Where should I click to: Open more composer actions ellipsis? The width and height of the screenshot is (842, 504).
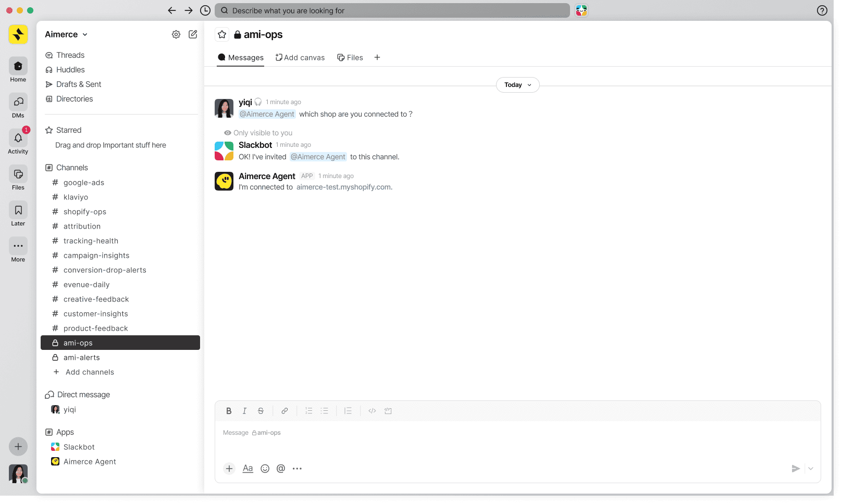297,469
